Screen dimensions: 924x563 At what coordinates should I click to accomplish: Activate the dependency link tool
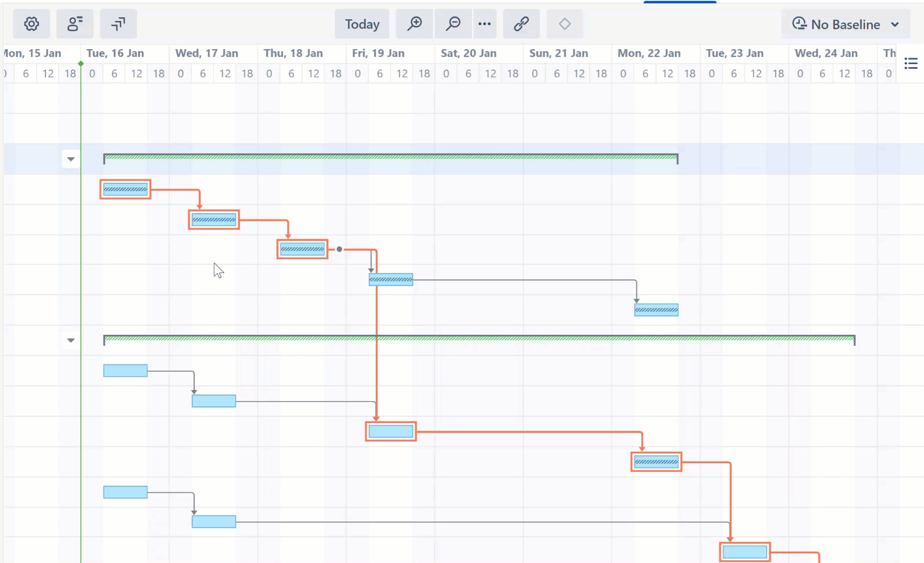coord(521,24)
